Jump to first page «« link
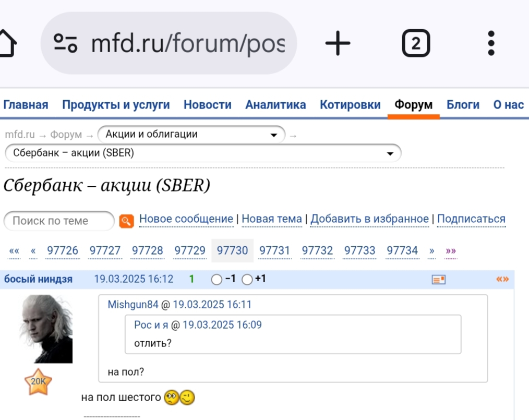Image resolution: width=529 pixels, height=420 pixels. pos(14,250)
